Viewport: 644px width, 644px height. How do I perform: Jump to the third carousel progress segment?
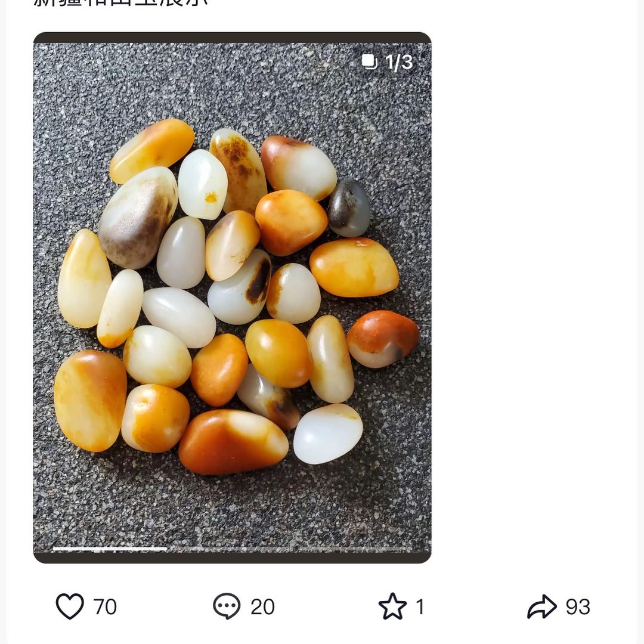354,549
